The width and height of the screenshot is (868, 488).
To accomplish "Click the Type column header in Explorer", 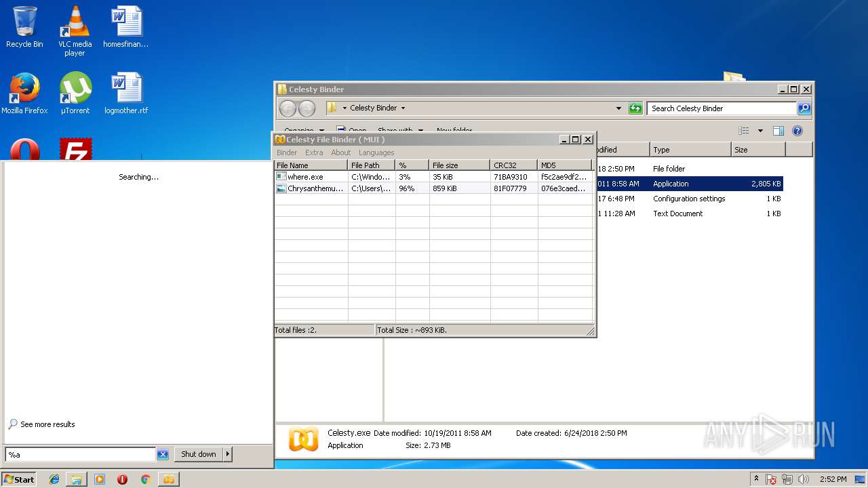I will (690, 150).
